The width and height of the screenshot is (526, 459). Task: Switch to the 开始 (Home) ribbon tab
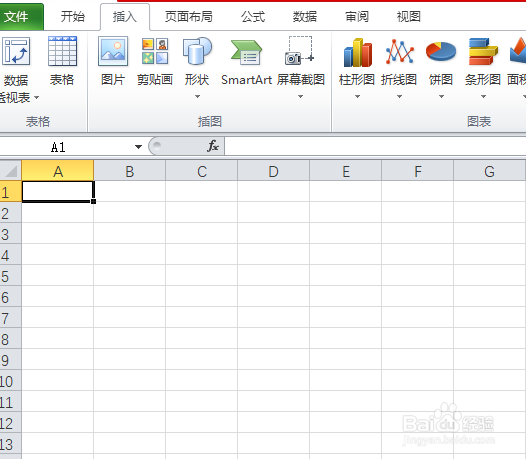[x=72, y=16]
